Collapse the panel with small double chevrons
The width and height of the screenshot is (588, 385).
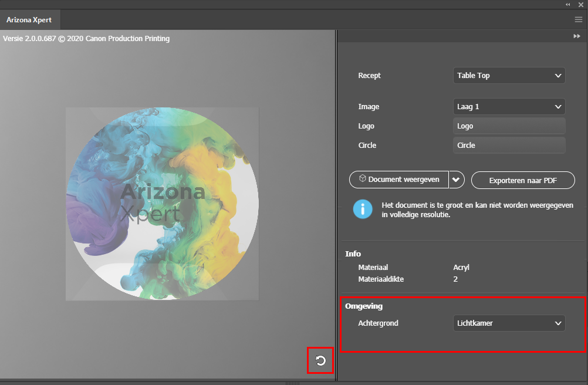567,5
